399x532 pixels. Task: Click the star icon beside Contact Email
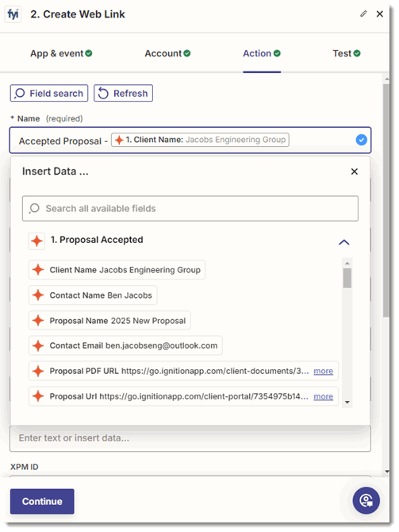tap(38, 345)
